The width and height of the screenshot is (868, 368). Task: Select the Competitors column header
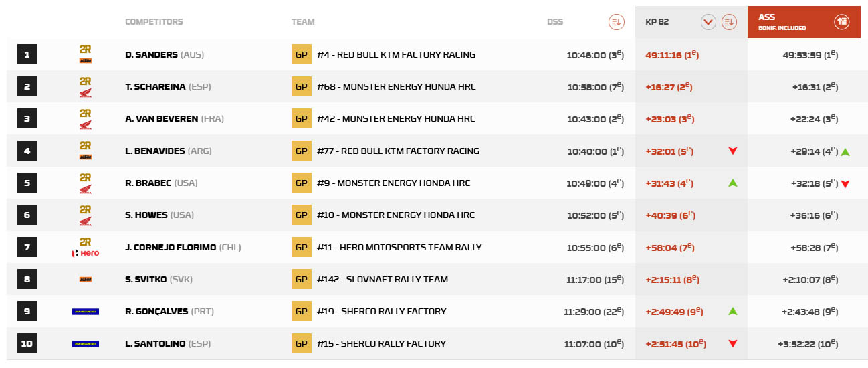coord(154,22)
